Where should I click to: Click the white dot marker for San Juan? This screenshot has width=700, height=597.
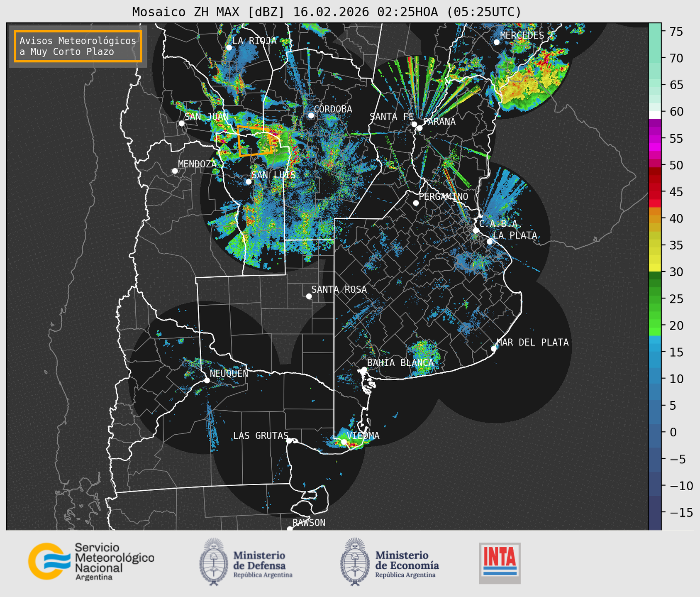181,123
